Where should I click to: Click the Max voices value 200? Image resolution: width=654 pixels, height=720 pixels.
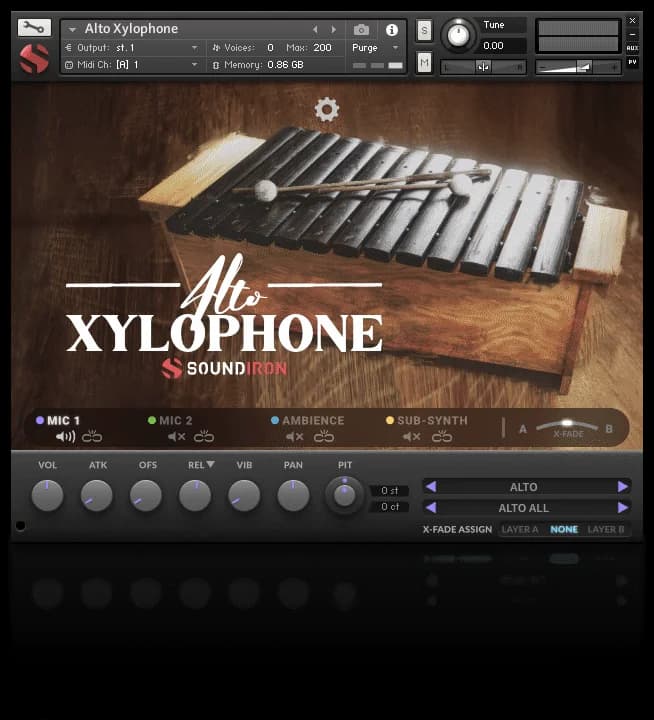[322, 48]
